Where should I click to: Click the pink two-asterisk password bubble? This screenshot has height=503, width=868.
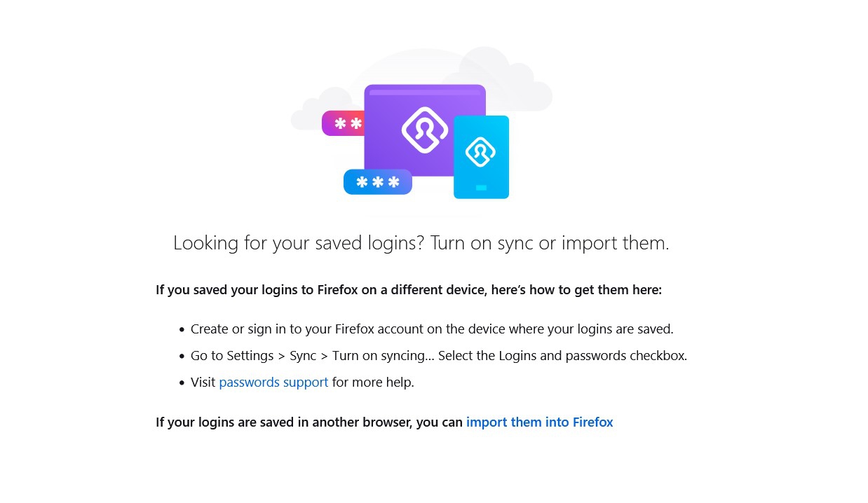coord(343,123)
